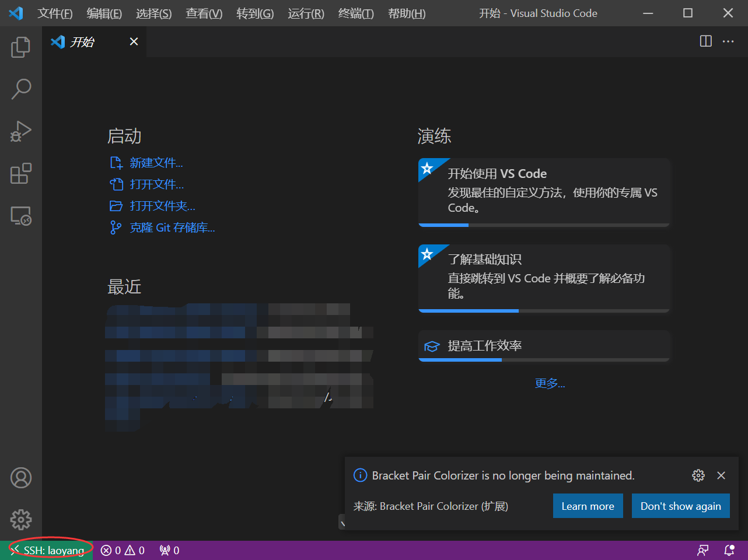
Task: Click the feedback icon in status bar
Action: coord(703,550)
